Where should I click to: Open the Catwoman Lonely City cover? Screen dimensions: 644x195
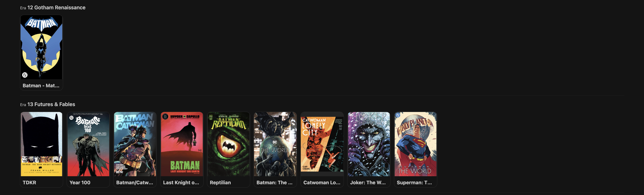pyautogui.click(x=322, y=144)
